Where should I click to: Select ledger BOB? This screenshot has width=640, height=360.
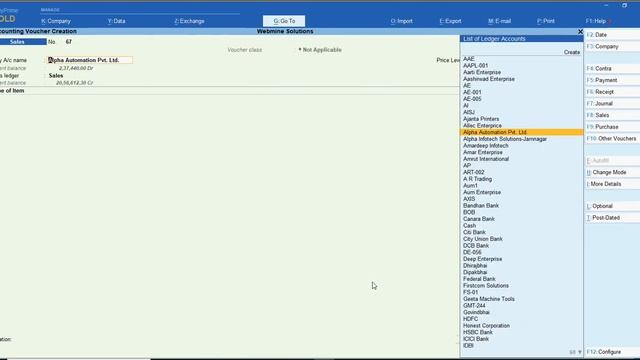click(x=469, y=212)
